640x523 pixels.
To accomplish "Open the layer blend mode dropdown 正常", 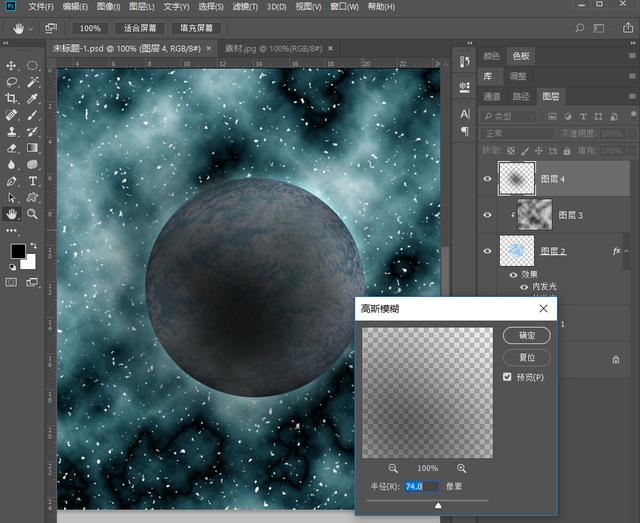I will click(x=518, y=133).
